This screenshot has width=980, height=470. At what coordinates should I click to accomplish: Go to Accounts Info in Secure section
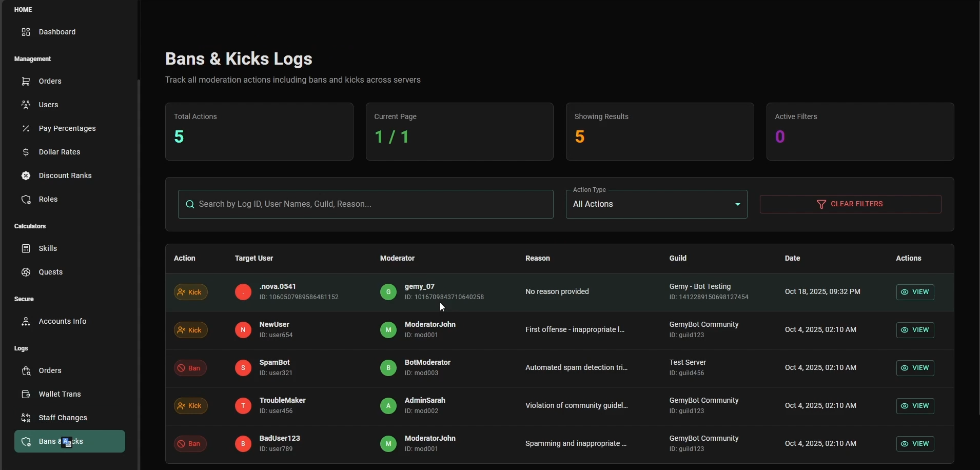tap(63, 321)
